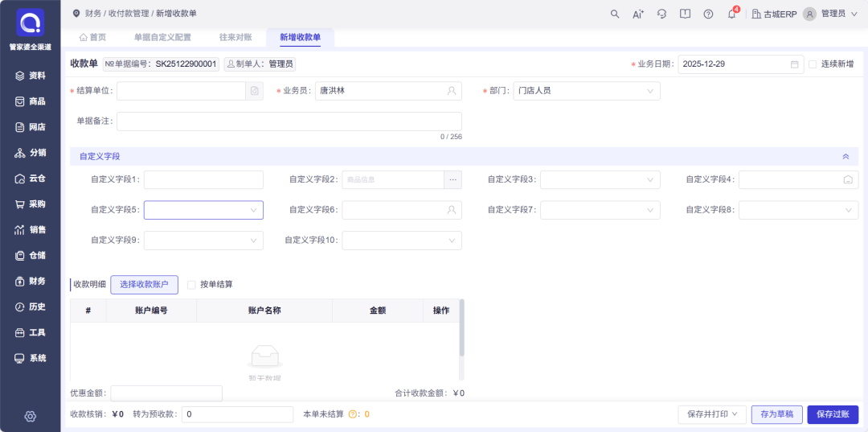Check the 按单结算 checkbox
Image resolution: width=868 pixels, height=432 pixels.
pyautogui.click(x=191, y=285)
